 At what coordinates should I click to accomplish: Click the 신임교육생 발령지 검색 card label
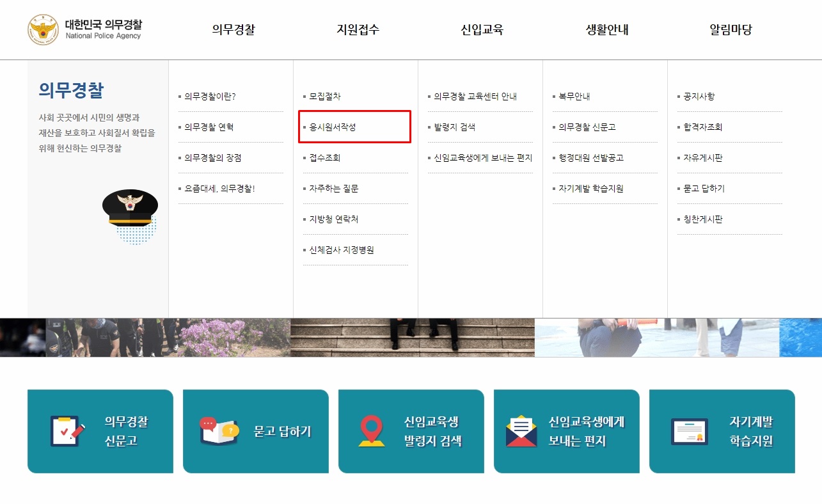click(x=432, y=431)
